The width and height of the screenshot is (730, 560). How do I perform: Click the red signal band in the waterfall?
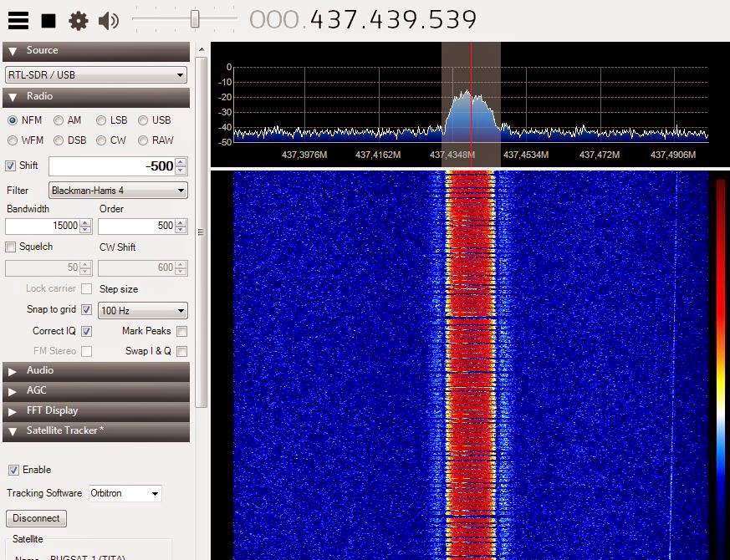(470, 365)
